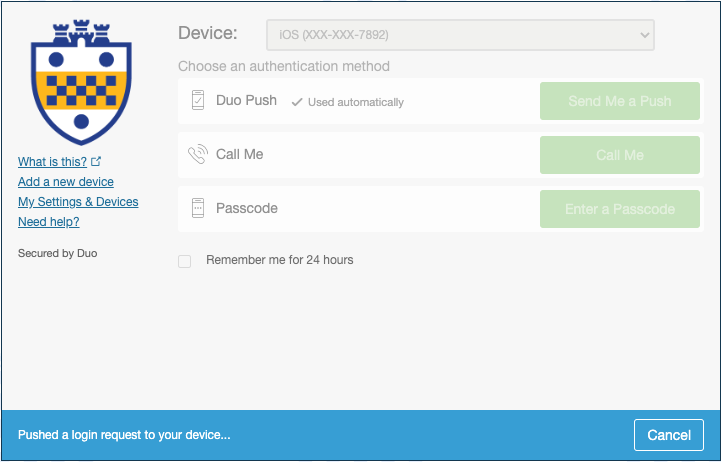Click the Duo Push phone icon
The width and height of the screenshot is (721, 462).
coord(198,100)
